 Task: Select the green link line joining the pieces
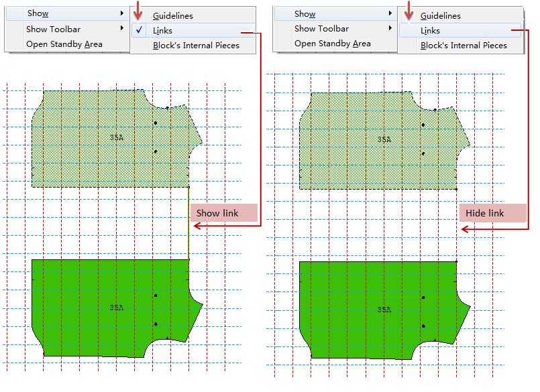click(188, 224)
